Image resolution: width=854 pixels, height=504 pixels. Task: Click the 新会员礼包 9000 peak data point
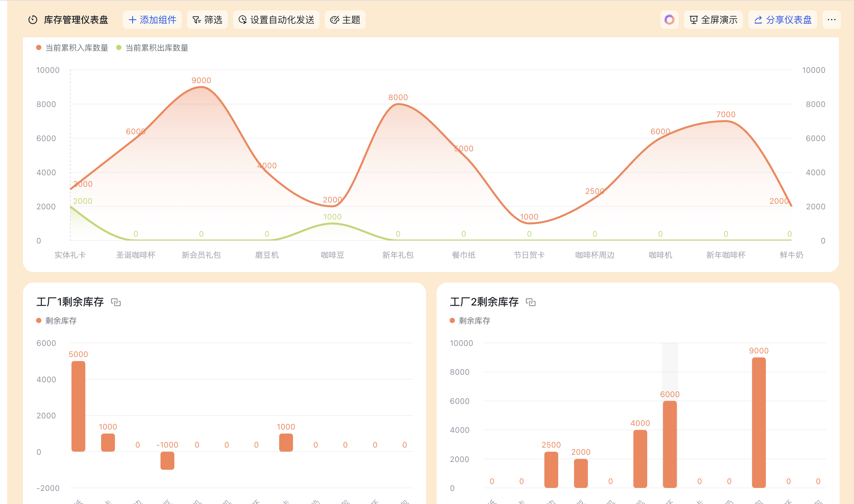[x=201, y=87]
